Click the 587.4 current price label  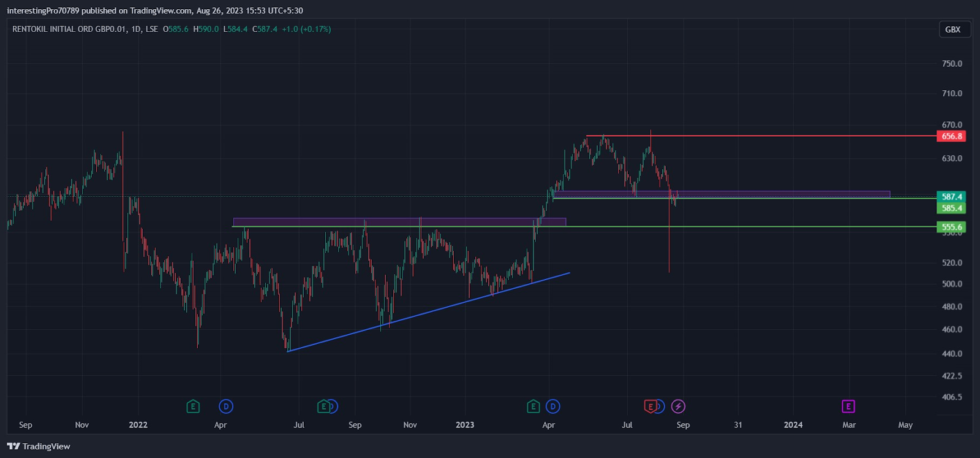[952, 197]
